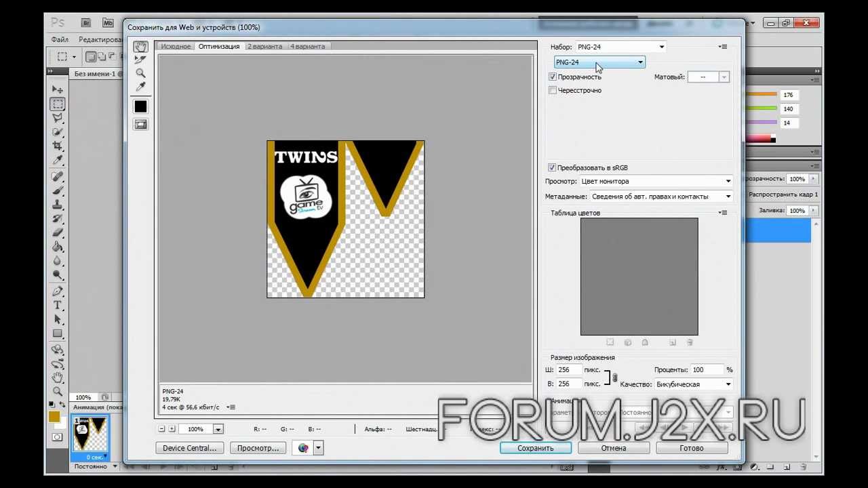The height and width of the screenshot is (488, 868).
Task: Open Mini Bridge via the Mb icon
Action: coord(107,22)
